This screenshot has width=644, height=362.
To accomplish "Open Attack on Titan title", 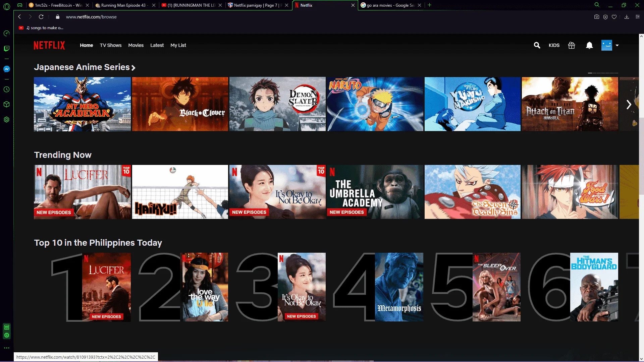I will [570, 104].
